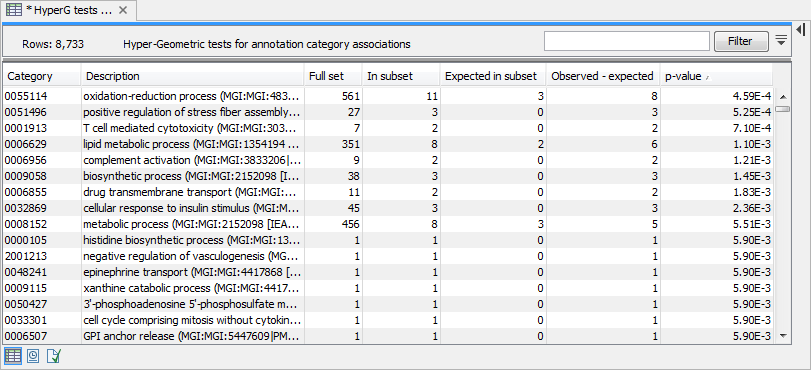Screen dimensions: 811x370
Task: Select complement activation description
Action: point(192,160)
